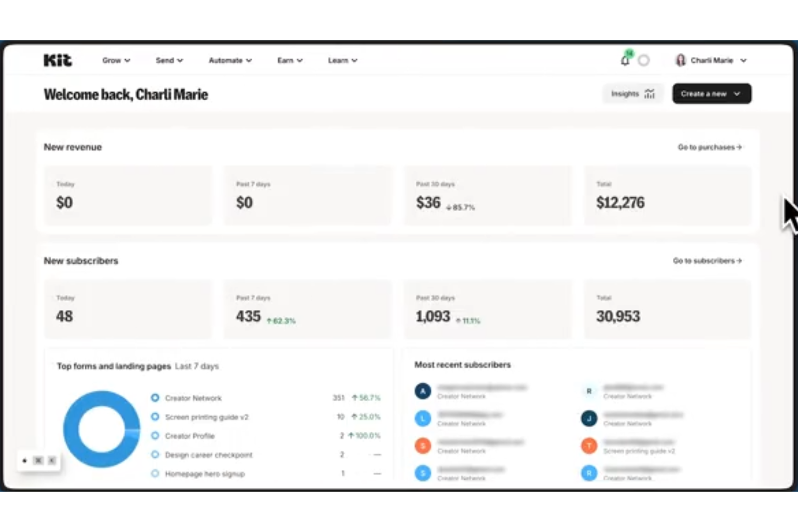This screenshot has width=798, height=532.
Task: Expand the Earn menu
Action: [x=290, y=60]
